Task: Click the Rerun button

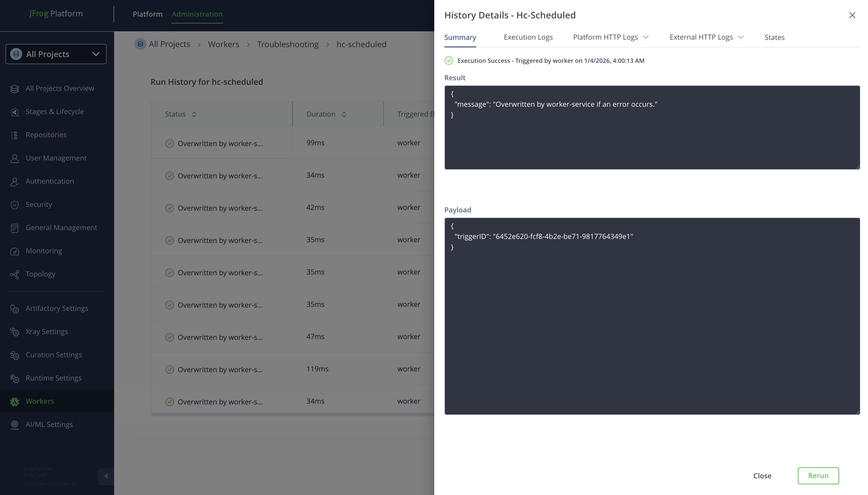Action: click(818, 476)
